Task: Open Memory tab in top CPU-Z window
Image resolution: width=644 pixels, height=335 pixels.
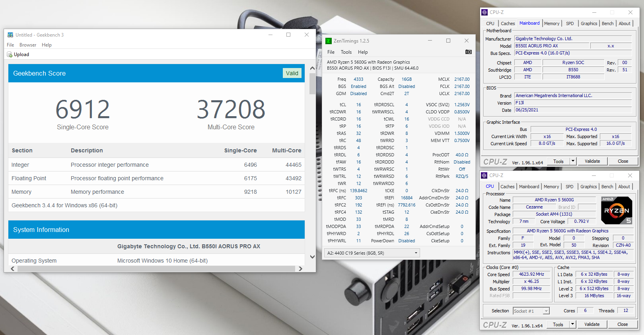Action: tap(551, 23)
